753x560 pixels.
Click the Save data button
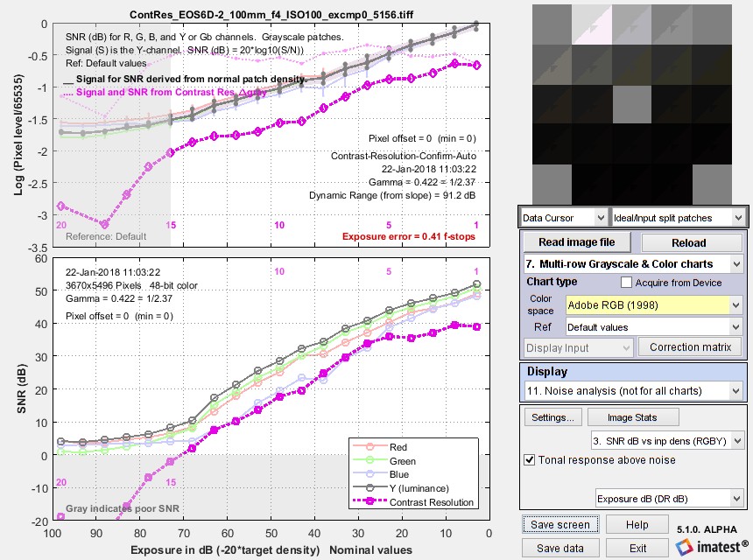[560, 546]
